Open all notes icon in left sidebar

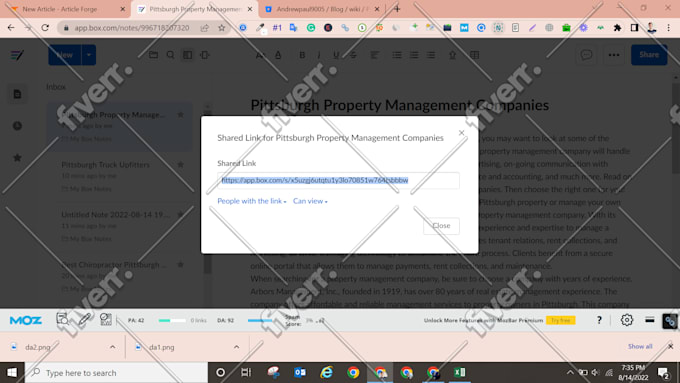(x=17, y=94)
